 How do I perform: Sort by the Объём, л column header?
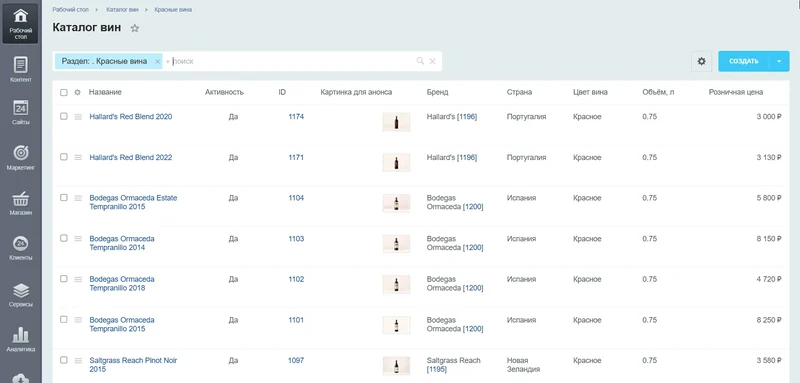coord(658,92)
